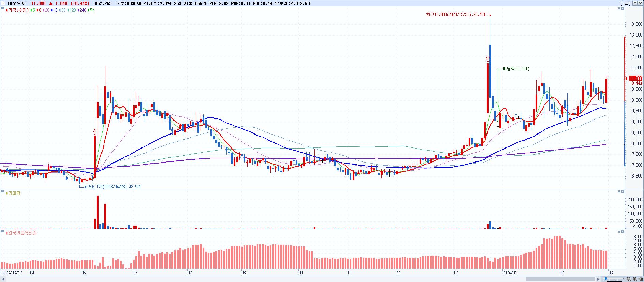Click the 상장수:7,874,963 header text
Image resolution: width=644 pixels, height=282 pixels.
[163, 3]
